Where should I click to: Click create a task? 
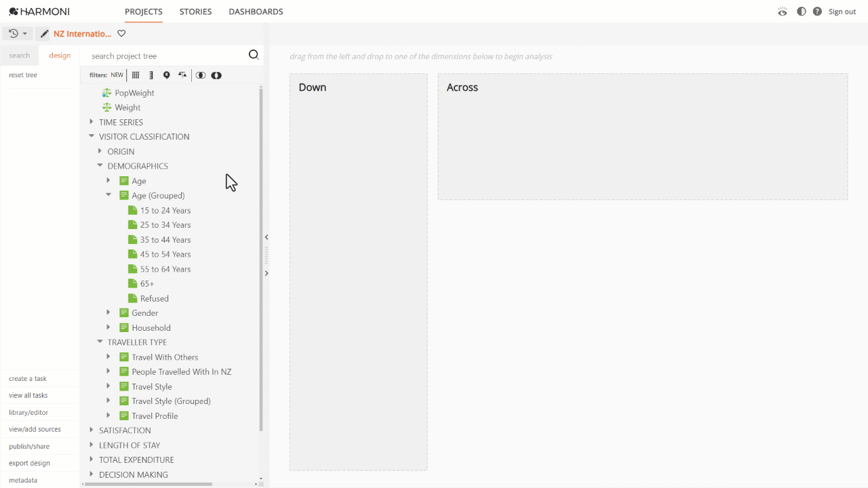pos(28,378)
